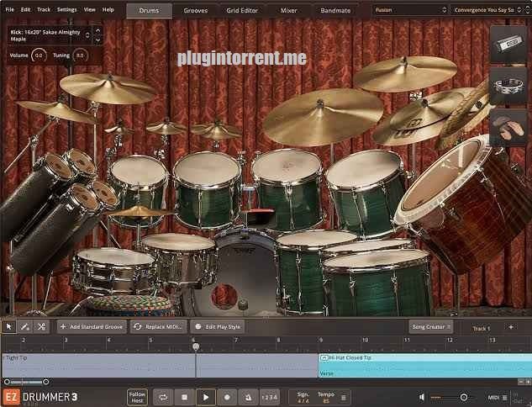Open the Song Creator menu
Viewport: 532px width, 407px height.
[430, 326]
